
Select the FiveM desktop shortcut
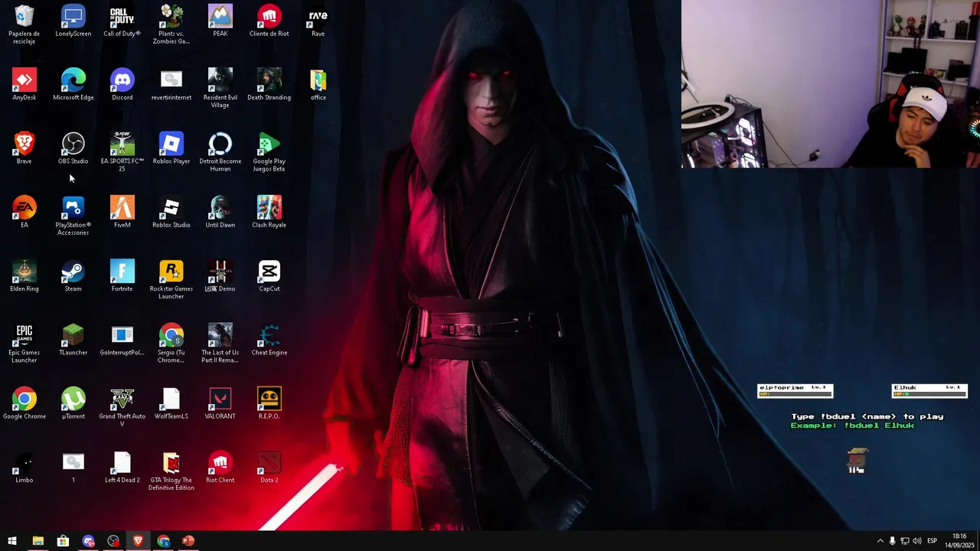[122, 212]
